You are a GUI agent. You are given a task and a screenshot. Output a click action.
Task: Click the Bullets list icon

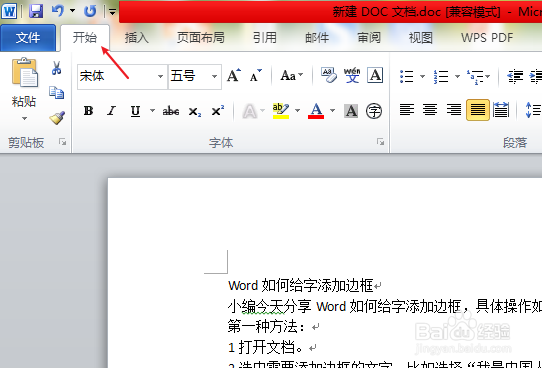pos(407,76)
